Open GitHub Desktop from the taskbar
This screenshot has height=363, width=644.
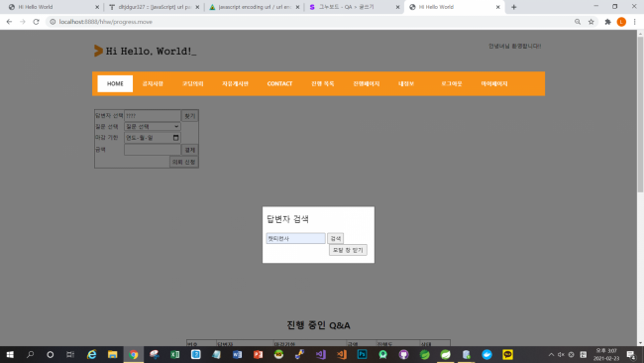pos(403,354)
